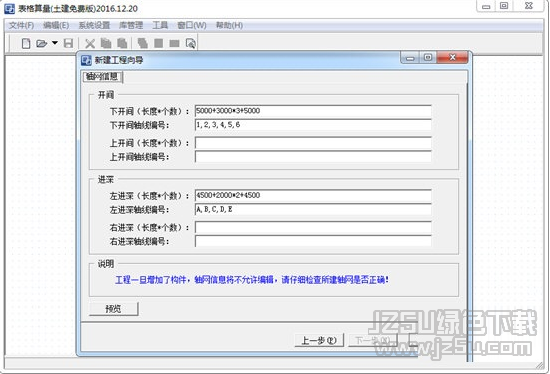Open the 帮助(H) menu
The height and width of the screenshot is (374, 550).
(x=229, y=25)
